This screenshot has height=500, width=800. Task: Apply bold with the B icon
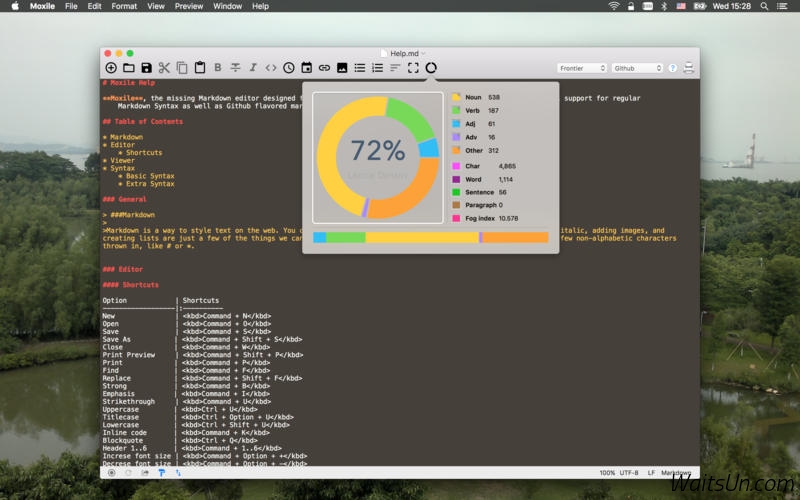(218, 67)
